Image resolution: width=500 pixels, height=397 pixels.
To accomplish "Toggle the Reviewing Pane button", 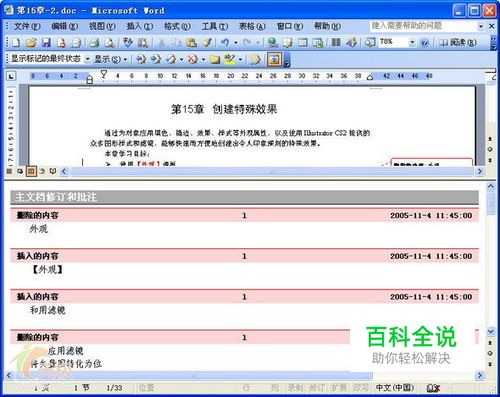I will tap(274, 59).
